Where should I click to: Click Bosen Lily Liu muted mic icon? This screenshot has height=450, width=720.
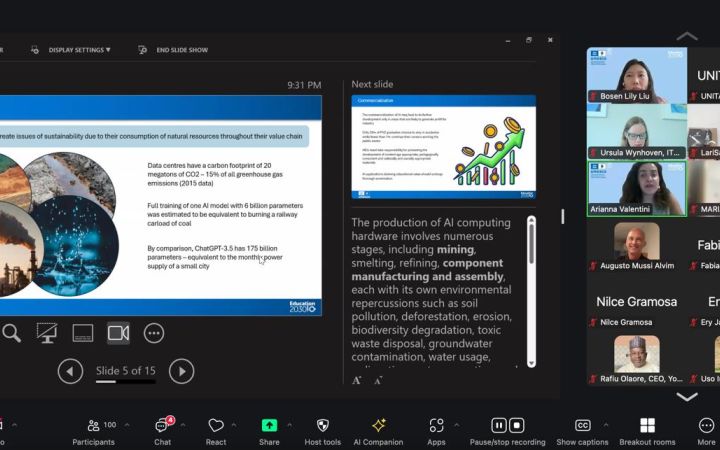593,96
